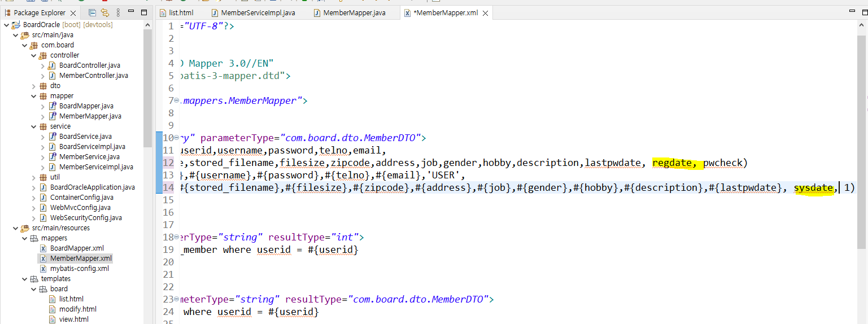This screenshot has width=868, height=324.
Task: Fold the XML element at line 18
Action: pos(177,237)
